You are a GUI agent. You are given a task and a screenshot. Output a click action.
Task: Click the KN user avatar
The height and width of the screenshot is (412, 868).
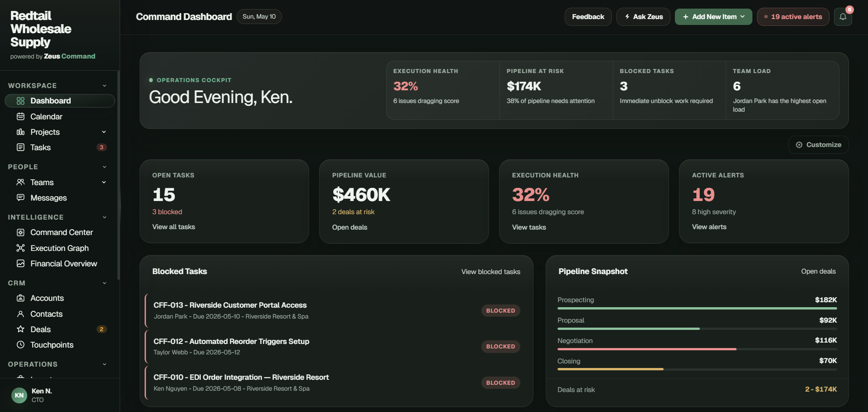pos(19,395)
